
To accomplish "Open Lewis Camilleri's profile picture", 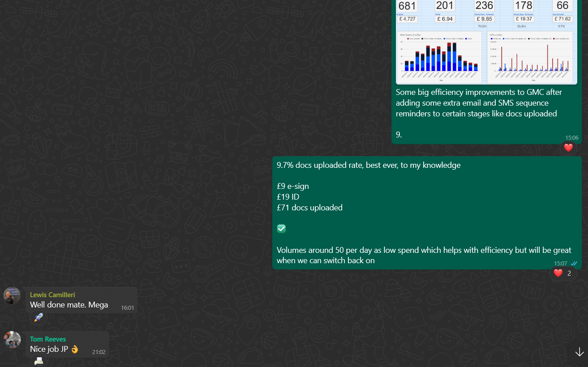I will coord(12,296).
